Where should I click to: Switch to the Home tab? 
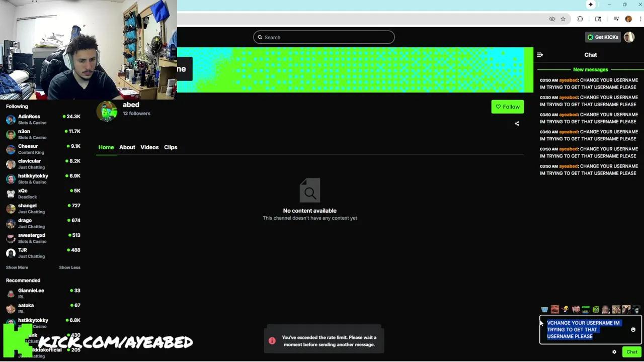coord(106,147)
